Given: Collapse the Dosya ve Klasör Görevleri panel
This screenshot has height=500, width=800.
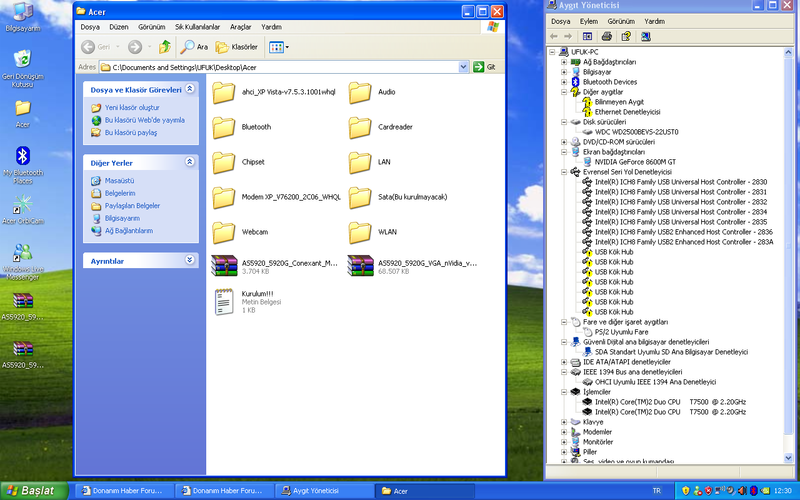Looking at the screenshot, I should 190,90.
